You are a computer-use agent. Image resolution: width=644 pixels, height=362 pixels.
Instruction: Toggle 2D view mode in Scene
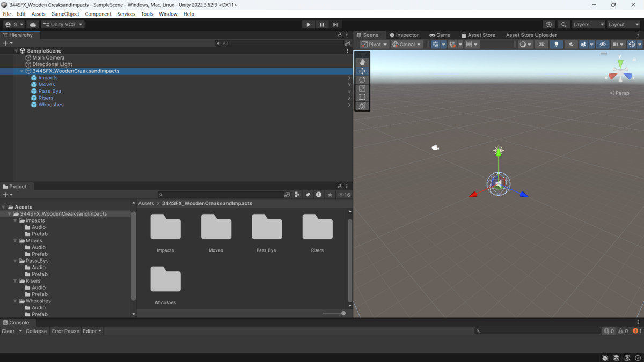click(541, 45)
